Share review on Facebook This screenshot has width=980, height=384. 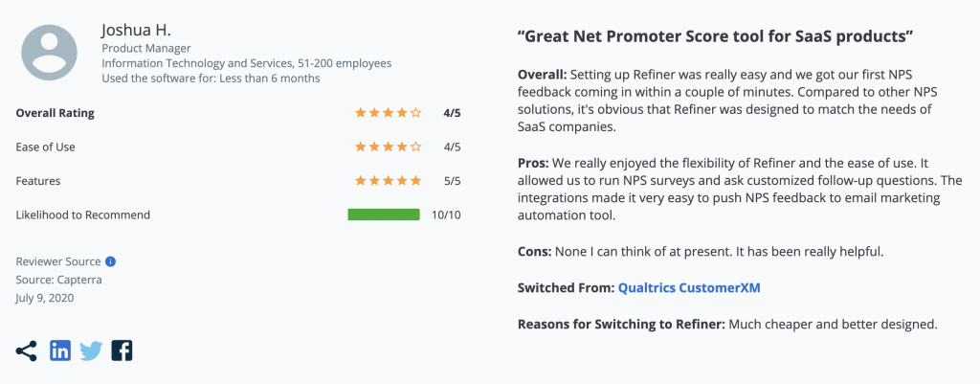(122, 350)
